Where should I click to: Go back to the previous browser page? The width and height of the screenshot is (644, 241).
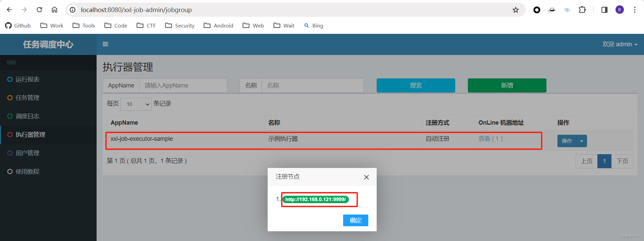[9, 10]
